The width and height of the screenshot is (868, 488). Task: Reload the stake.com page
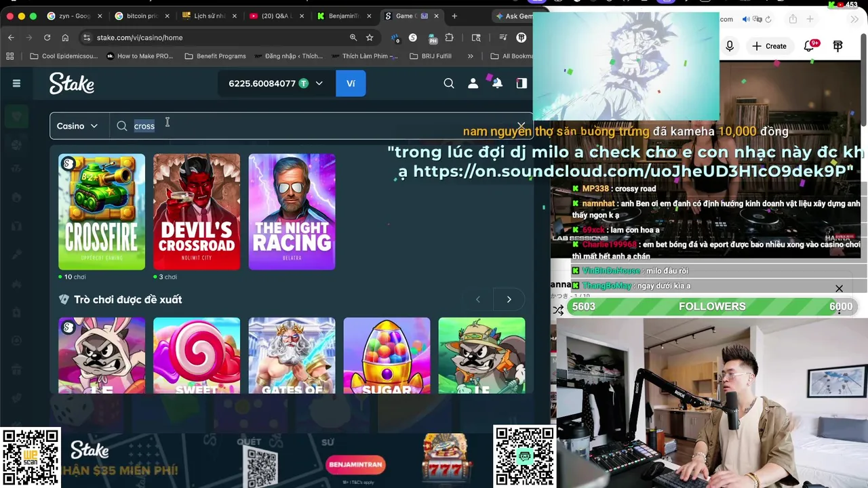click(x=47, y=37)
